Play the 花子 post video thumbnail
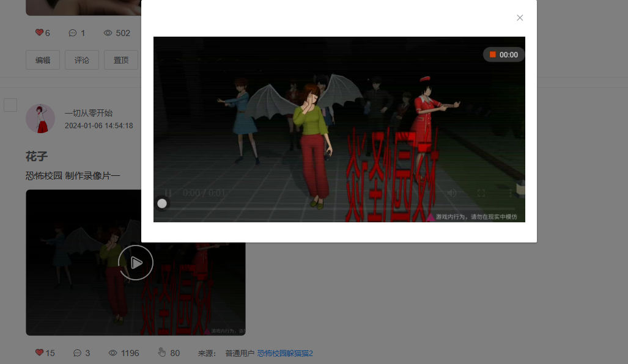 pyautogui.click(x=136, y=263)
